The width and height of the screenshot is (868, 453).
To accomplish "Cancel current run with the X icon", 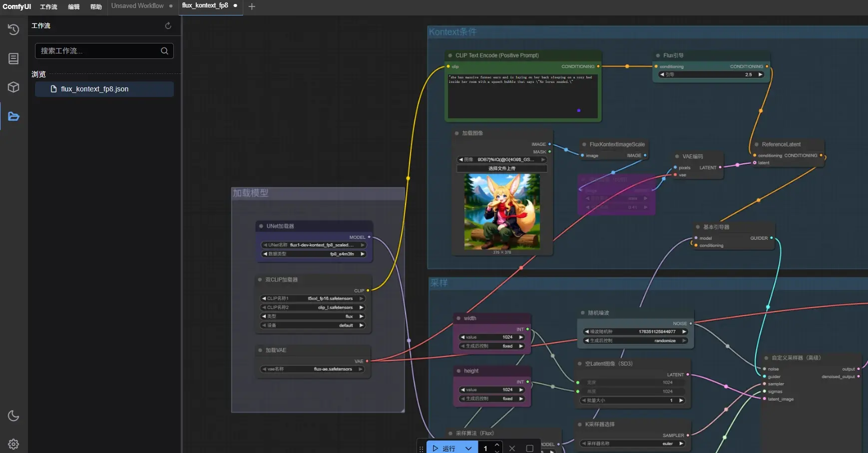I will (x=512, y=448).
